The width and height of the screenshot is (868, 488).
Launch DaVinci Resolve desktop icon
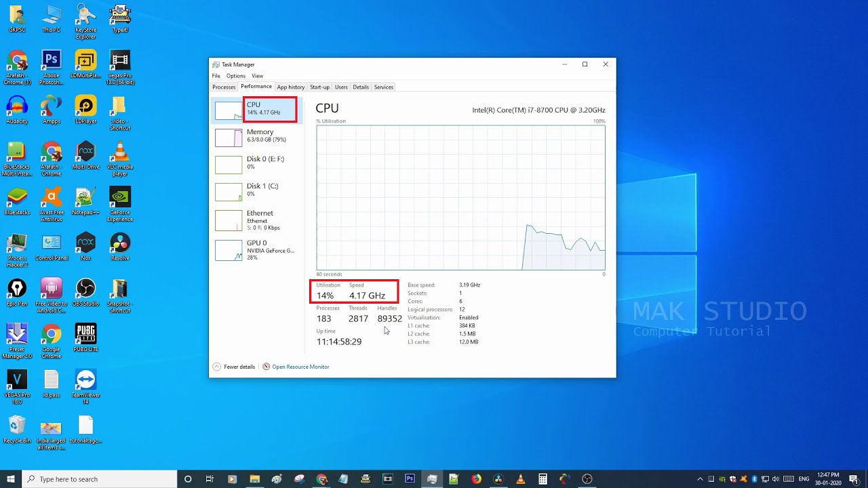tap(120, 247)
